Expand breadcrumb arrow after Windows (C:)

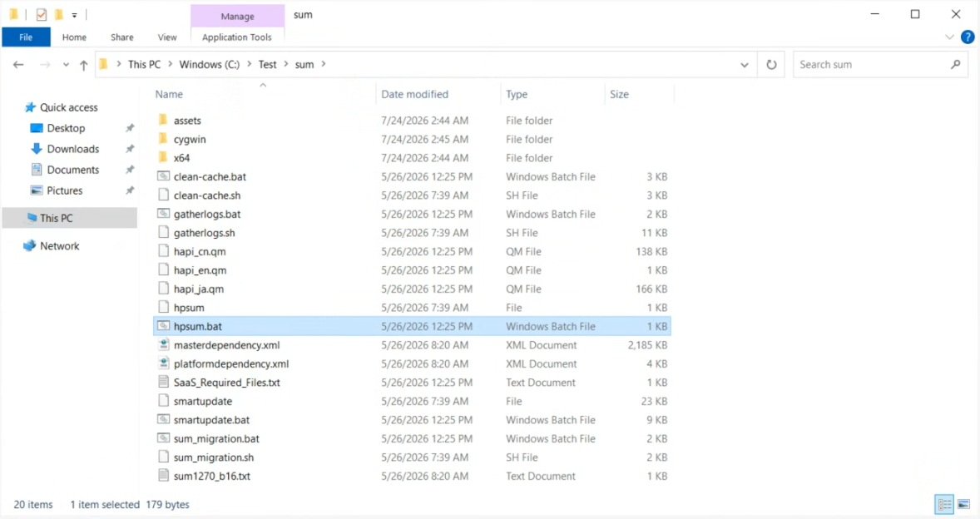tap(249, 64)
